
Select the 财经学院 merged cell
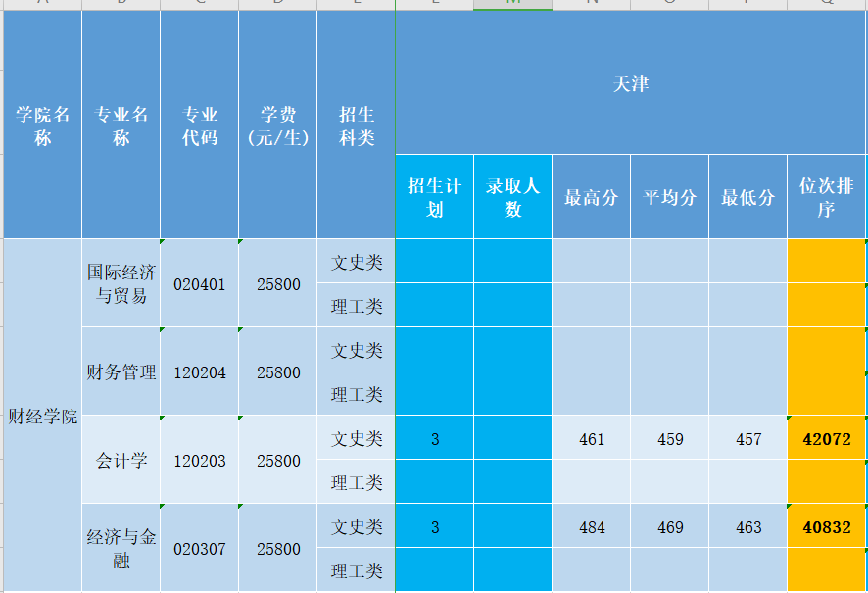pos(42,416)
